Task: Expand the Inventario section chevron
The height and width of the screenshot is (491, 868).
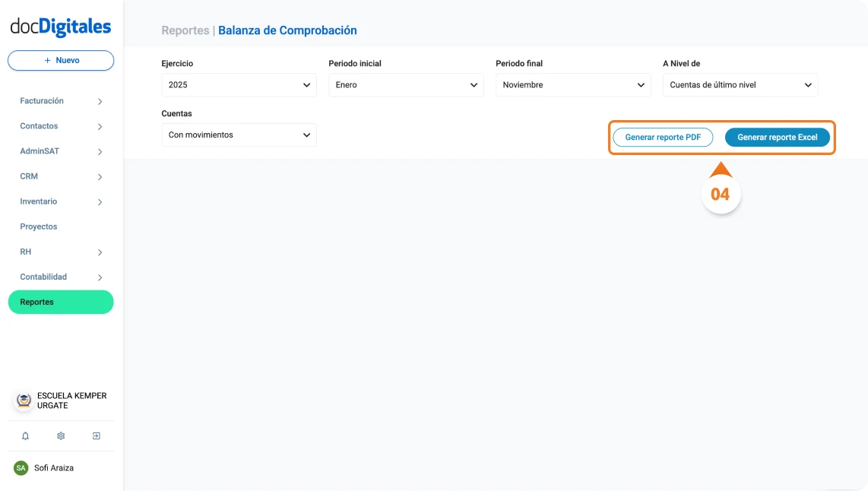Action: (x=100, y=201)
